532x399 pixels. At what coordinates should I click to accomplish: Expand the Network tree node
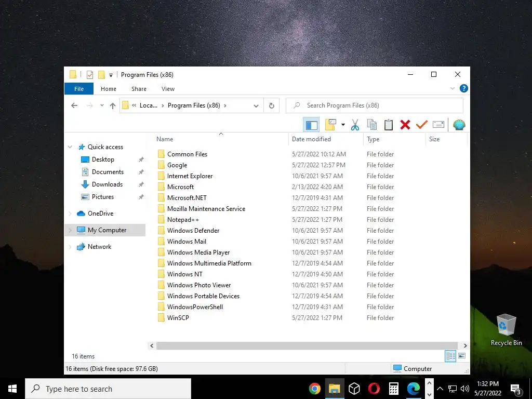pyautogui.click(x=70, y=247)
